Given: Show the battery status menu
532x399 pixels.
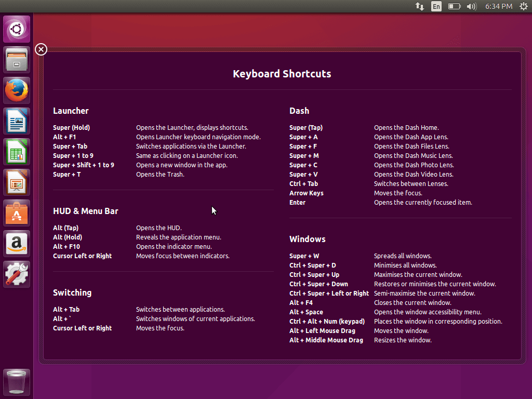Looking at the screenshot, I should click(454, 6).
